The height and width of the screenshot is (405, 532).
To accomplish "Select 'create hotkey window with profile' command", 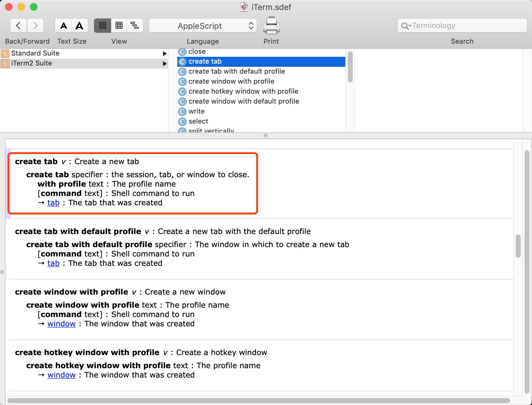I will (x=261, y=91).
